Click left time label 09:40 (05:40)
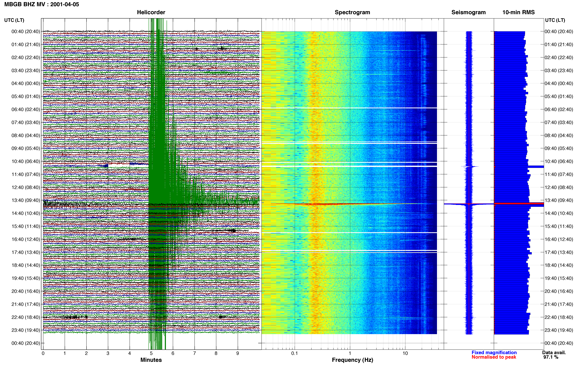This screenshot has height=368, width=588. point(26,148)
